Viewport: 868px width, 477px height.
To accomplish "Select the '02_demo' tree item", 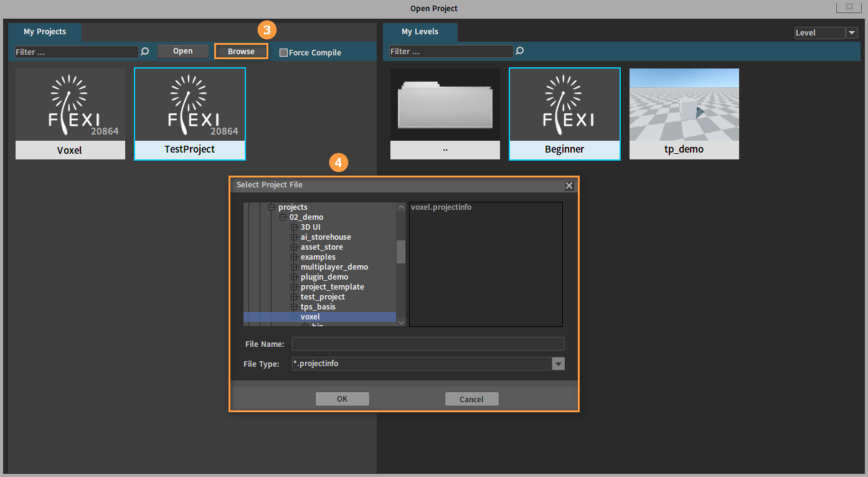I will click(x=306, y=217).
